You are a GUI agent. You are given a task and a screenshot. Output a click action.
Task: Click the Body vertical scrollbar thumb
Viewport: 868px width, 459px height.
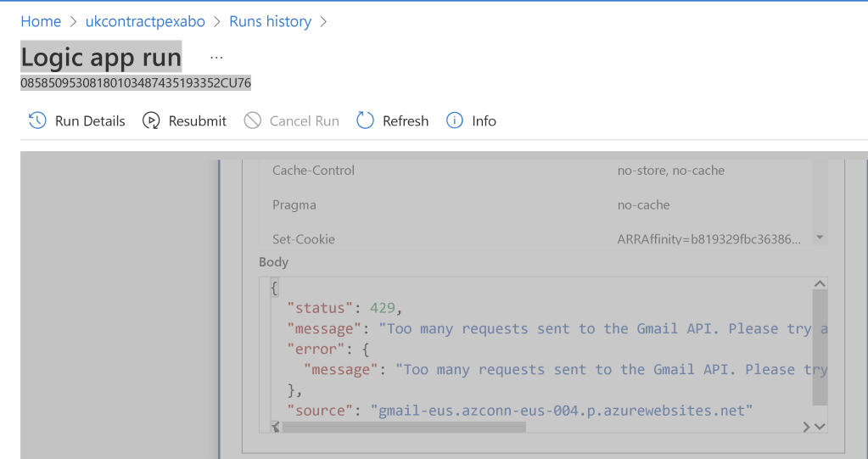coord(820,347)
